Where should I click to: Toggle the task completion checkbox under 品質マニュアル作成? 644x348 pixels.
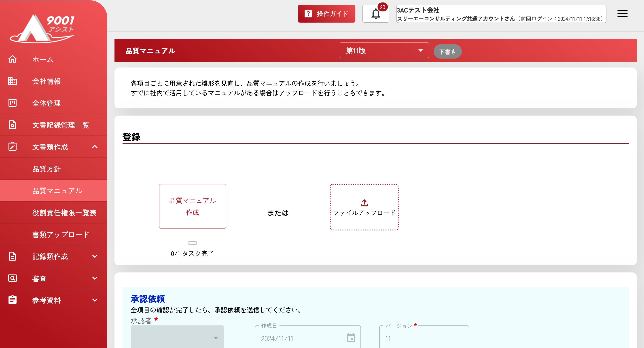(x=192, y=243)
